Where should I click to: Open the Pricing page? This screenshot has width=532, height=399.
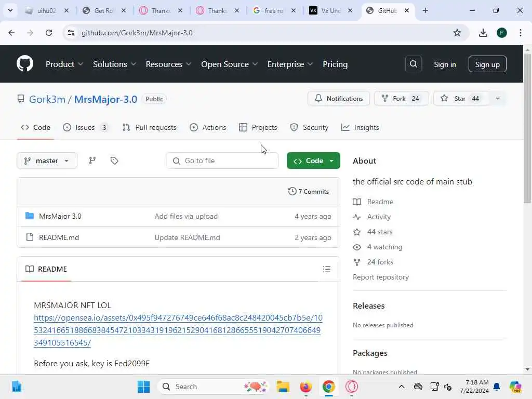tap(335, 64)
